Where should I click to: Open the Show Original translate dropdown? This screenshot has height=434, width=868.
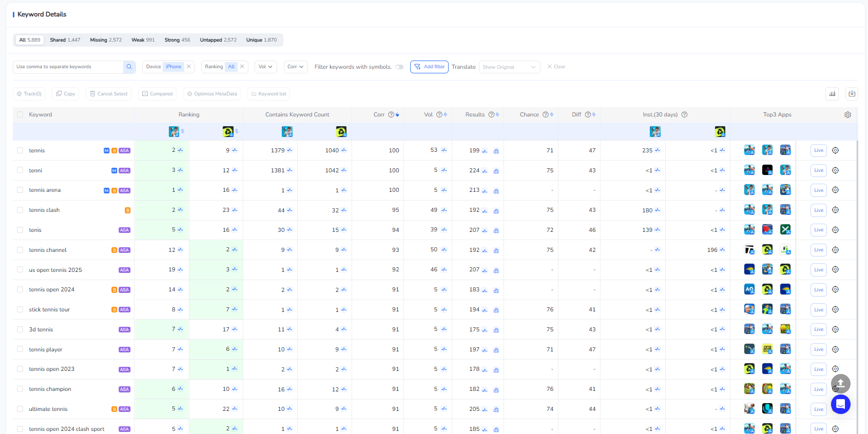pos(509,67)
